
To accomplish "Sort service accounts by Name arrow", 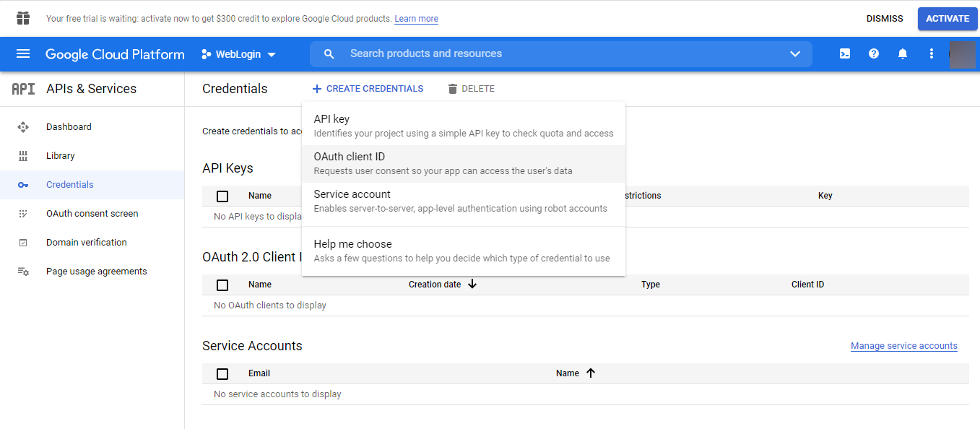I will click(x=591, y=373).
